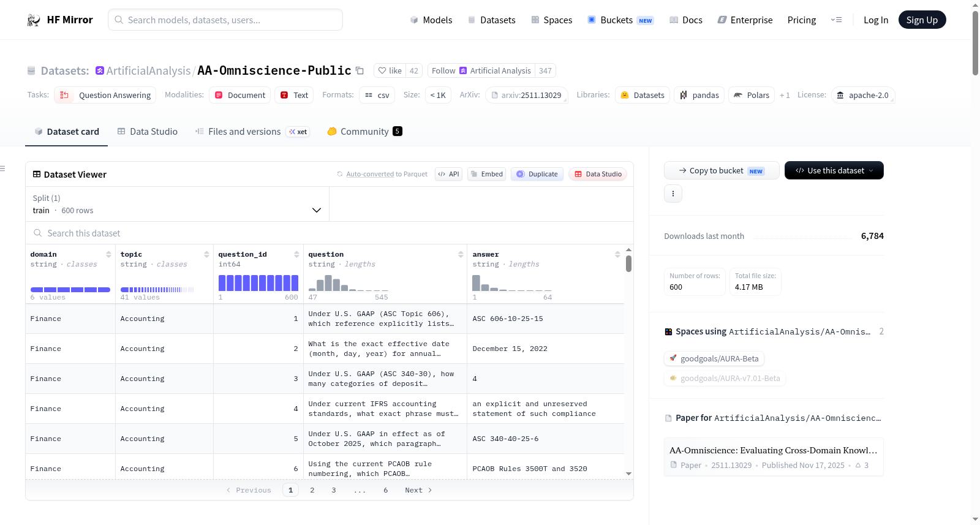The image size is (980, 525).
Task: Open the three-dot more options button
Action: coord(673,194)
